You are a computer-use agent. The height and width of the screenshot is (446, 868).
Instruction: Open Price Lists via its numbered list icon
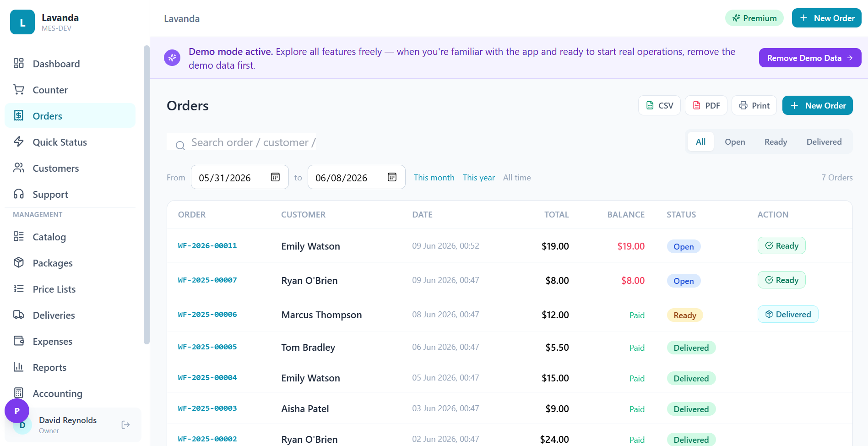click(19, 288)
